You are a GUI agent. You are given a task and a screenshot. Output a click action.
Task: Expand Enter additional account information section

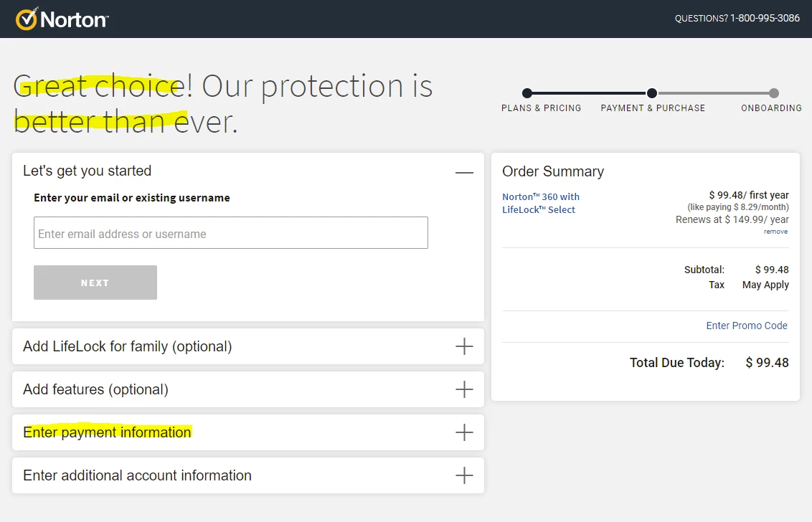click(464, 475)
